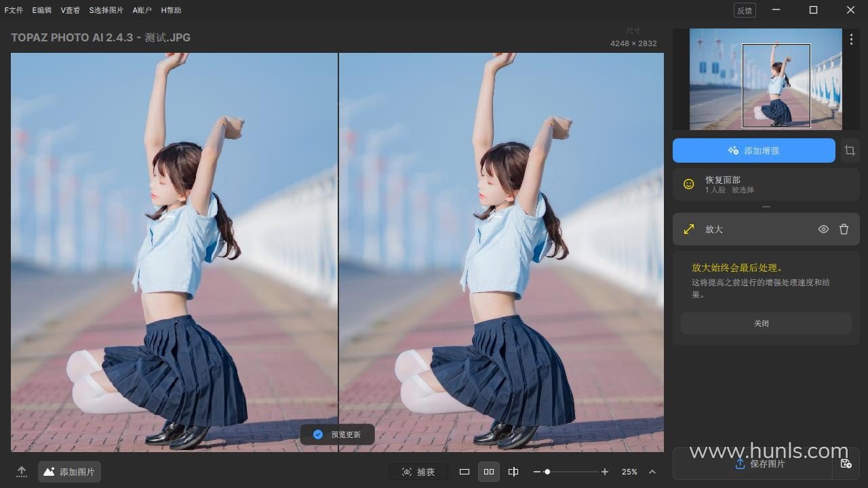Image resolution: width=868 pixels, height=488 pixels.
Task: Click the navigator thumbnail preview
Action: coord(766,79)
